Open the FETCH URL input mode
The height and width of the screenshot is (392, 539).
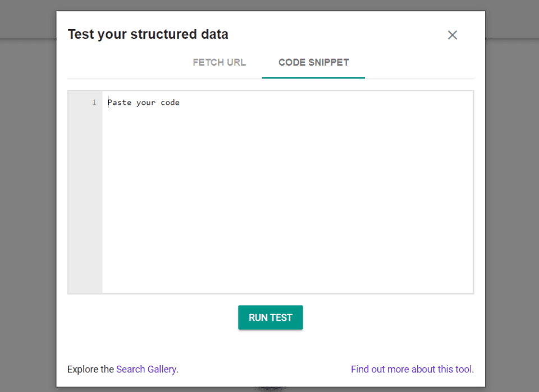click(219, 62)
